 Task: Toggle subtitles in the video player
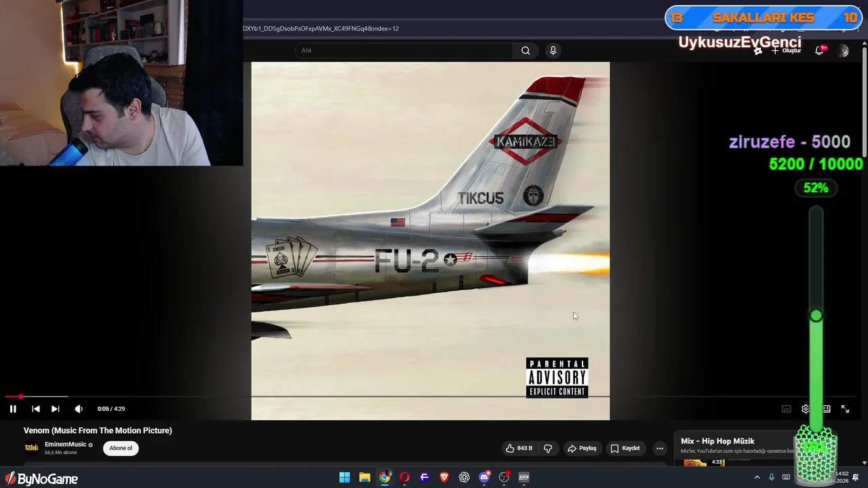tap(787, 409)
